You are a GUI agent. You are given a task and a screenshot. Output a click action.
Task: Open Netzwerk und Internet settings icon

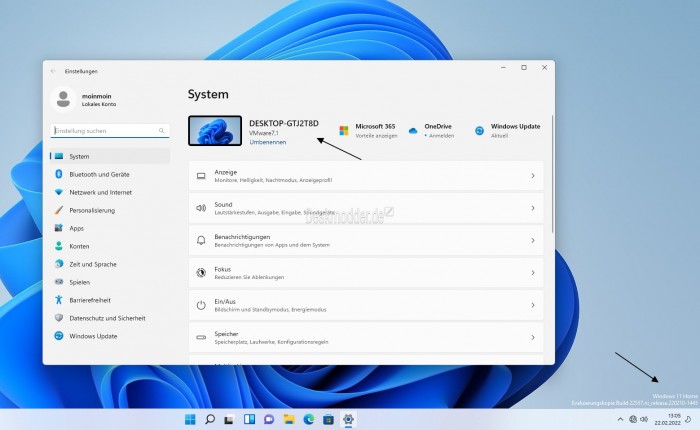pos(59,192)
